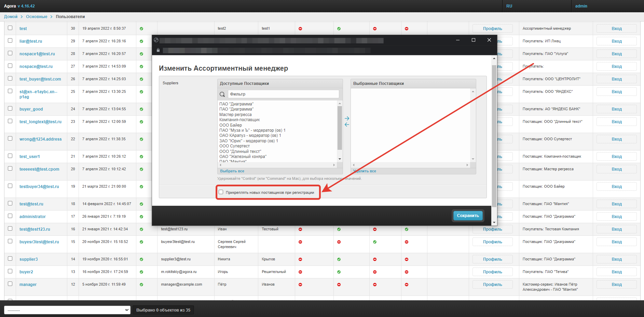Click the lock icon in popup address bar

click(x=158, y=50)
